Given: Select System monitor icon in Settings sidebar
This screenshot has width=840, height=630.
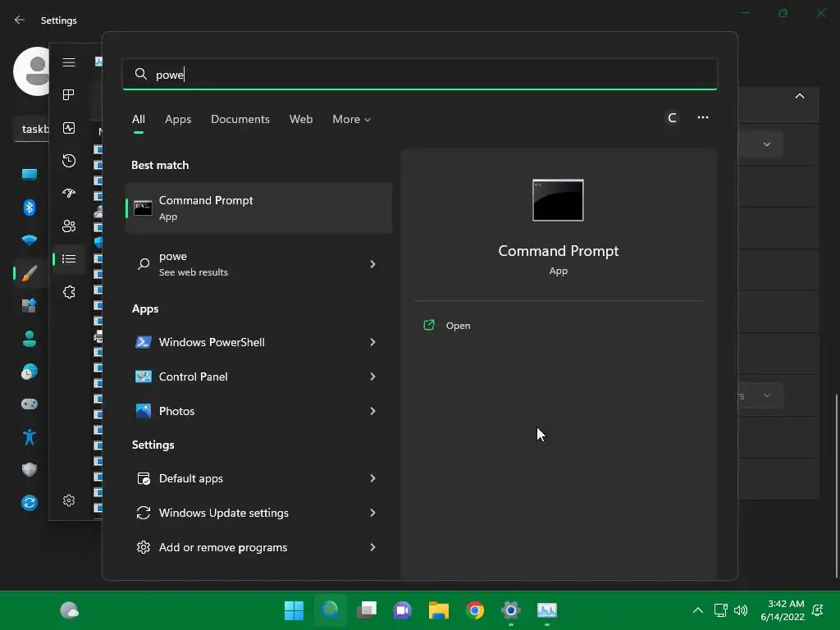Looking at the screenshot, I should (30, 174).
